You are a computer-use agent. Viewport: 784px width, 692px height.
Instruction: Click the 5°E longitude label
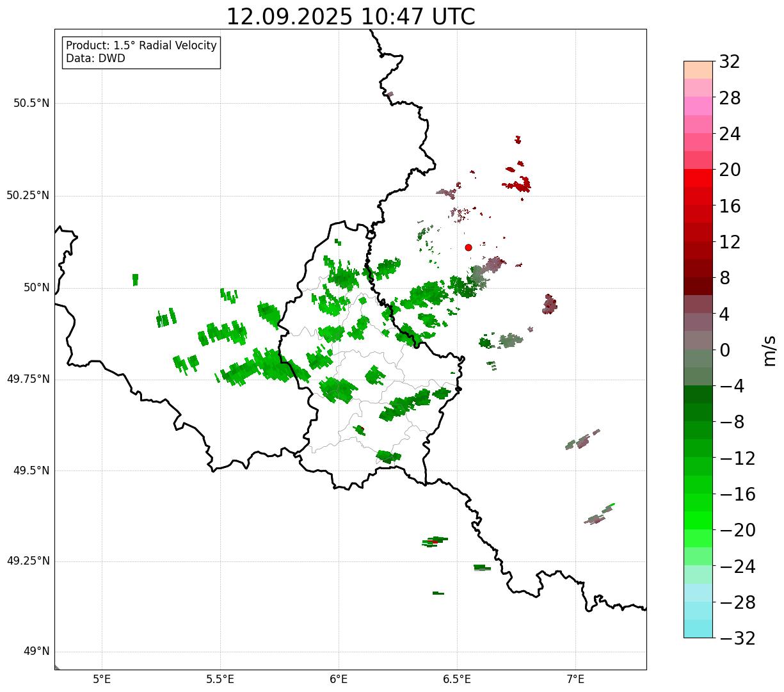click(x=102, y=679)
